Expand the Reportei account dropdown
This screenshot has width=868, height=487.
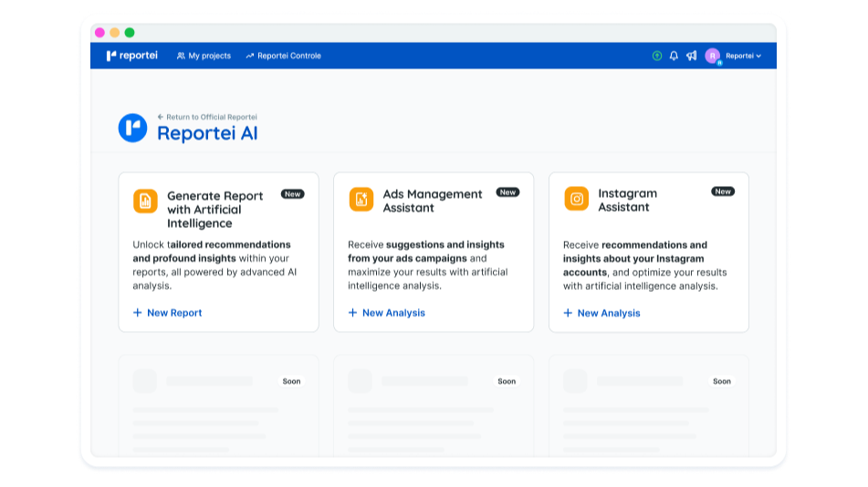point(743,56)
